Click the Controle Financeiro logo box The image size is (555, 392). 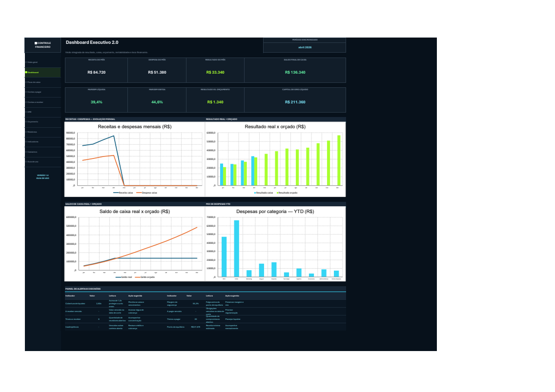point(42,45)
